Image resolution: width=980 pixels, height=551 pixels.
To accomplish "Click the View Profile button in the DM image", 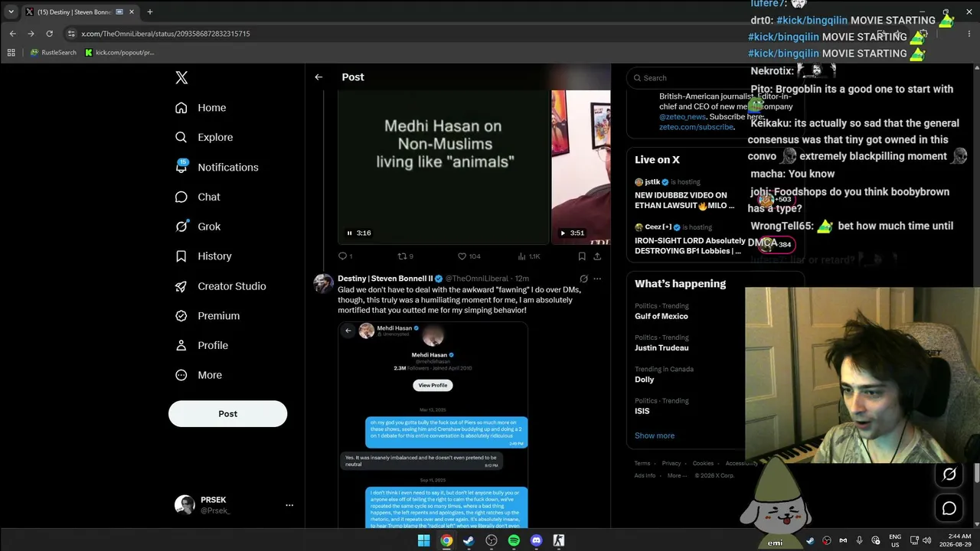I will click(x=433, y=385).
